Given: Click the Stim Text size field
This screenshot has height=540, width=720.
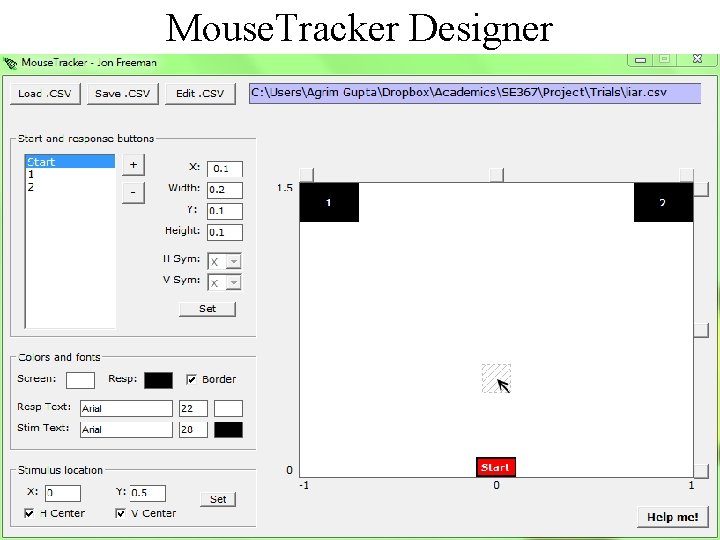Looking at the screenshot, I should 193,430.
